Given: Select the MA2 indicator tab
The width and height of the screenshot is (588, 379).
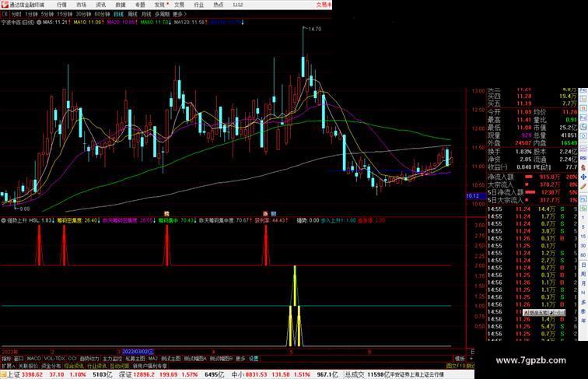Looking at the screenshot, I should point(153,359).
